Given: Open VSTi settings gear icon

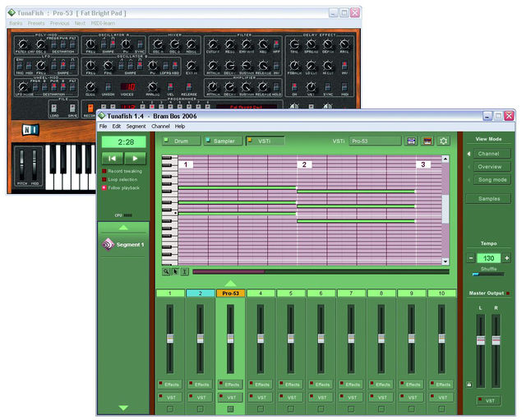Looking at the screenshot, I should (x=444, y=141).
